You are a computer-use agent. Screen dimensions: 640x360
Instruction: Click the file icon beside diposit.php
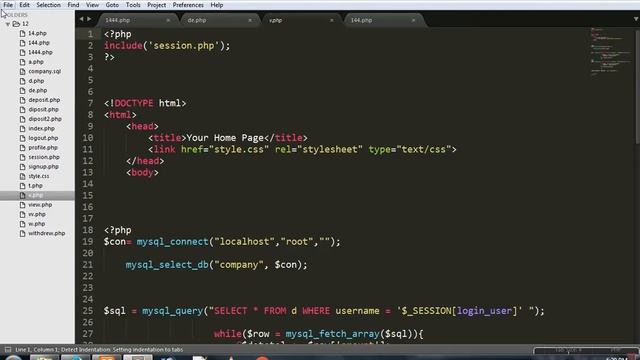tap(22, 109)
